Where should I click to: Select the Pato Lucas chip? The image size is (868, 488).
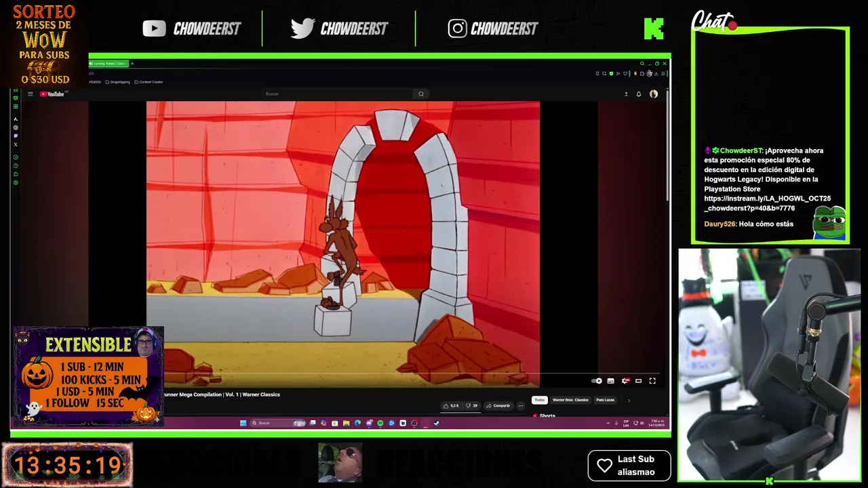(606, 400)
